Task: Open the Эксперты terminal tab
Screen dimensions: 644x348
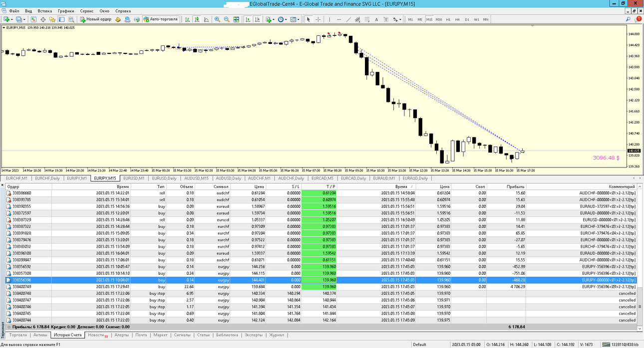Action: (x=254, y=335)
